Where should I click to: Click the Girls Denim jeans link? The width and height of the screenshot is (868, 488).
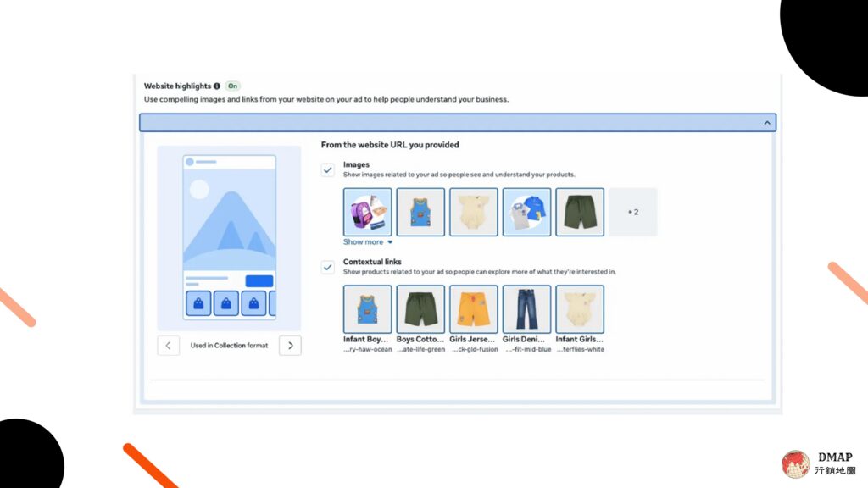[527, 319]
